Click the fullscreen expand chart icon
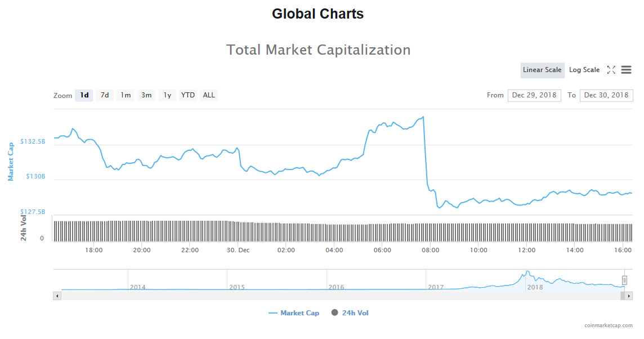The height and width of the screenshot is (339, 644). (x=611, y=70)
